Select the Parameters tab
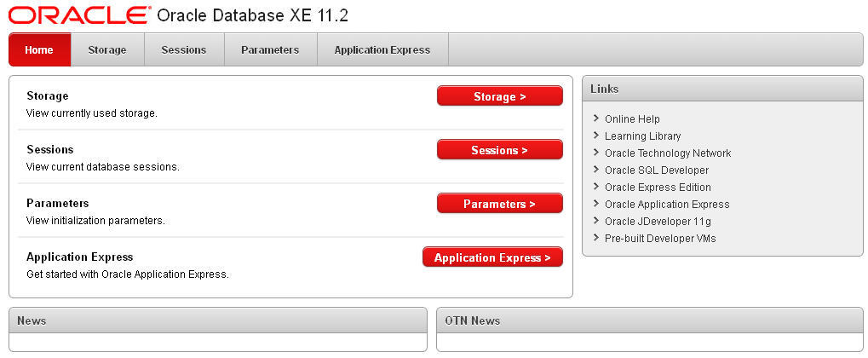 pyautogui.click(x=270, y=49)
